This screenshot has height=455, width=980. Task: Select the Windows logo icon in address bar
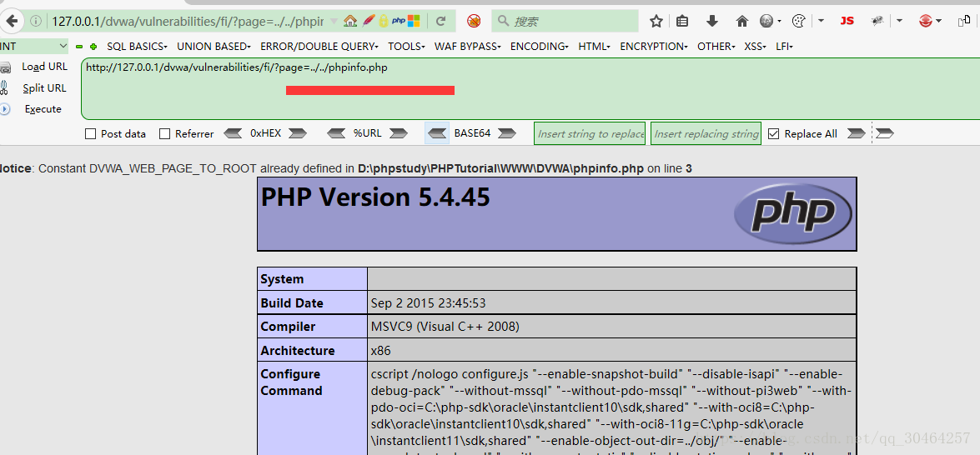(414, 21)
